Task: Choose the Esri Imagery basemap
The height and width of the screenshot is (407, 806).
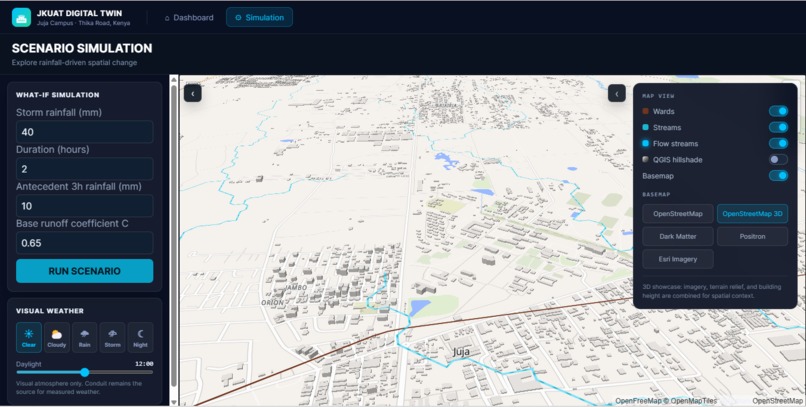Action: (x=678, y=259)
